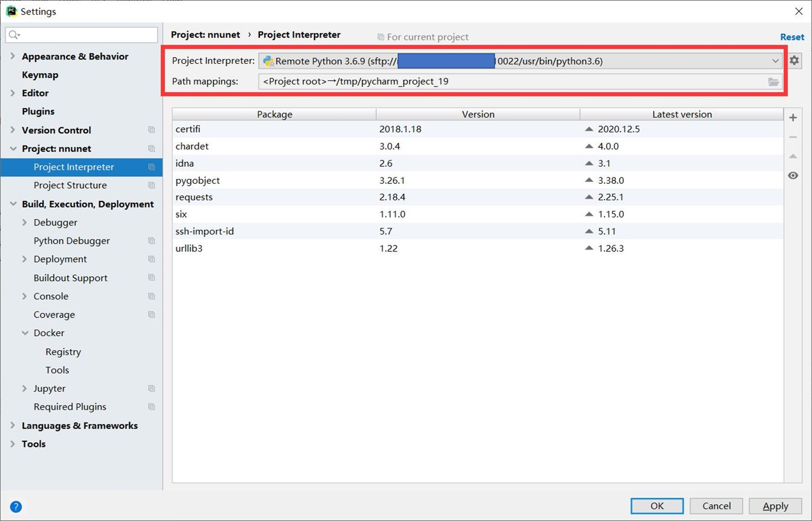Collapse Build, Execution, Deployment section
Screen dimensions: 812x521
pos(13,204)
